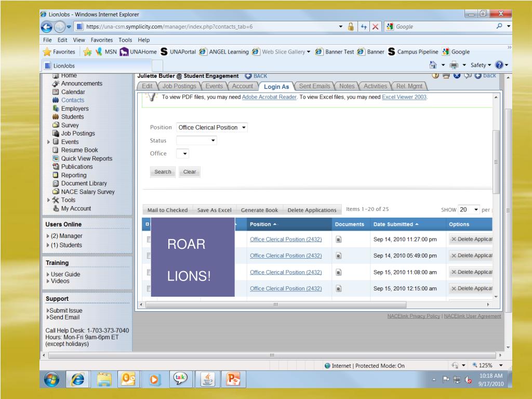This screenshot has height=399, width=532.
Task: Open the Position dropdown showing Office Clerical Position
Action: click(x=212, y=128)
